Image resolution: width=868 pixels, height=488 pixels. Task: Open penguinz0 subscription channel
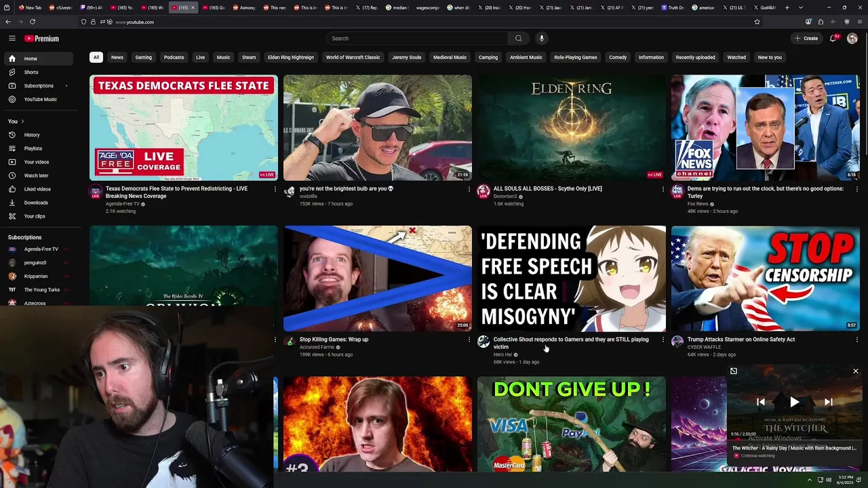pos(38,263)
